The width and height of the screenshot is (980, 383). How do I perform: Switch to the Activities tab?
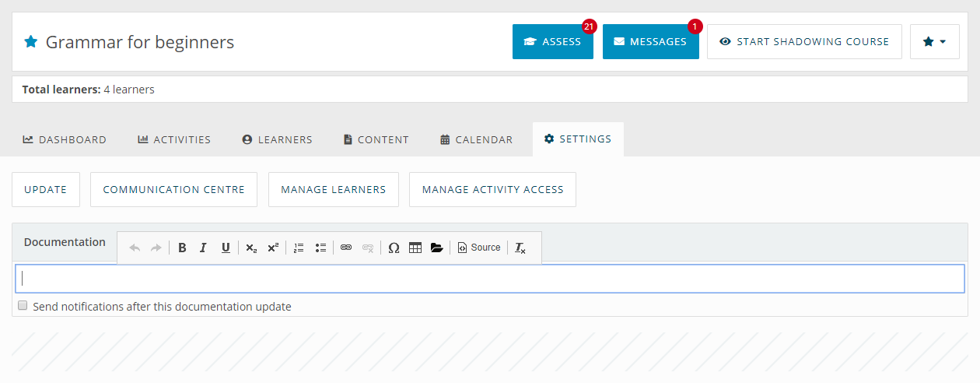click(x=174, y=139)
